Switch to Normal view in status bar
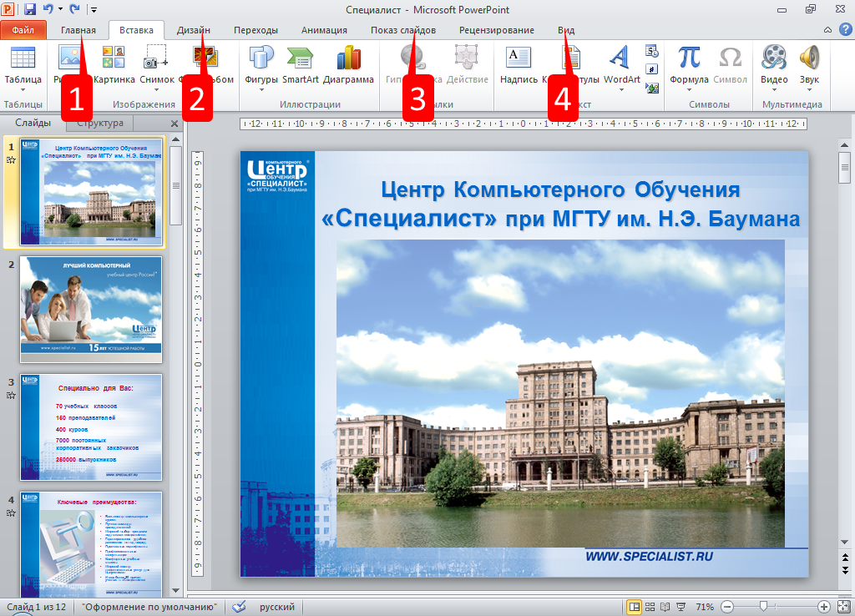855x616 pixels. click(x=635, y=606)
